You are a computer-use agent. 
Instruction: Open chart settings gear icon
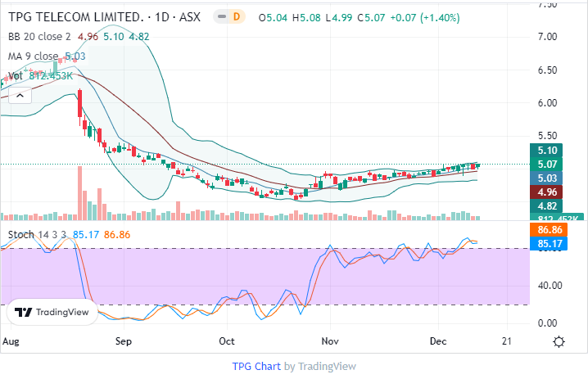tap(559, 341)
